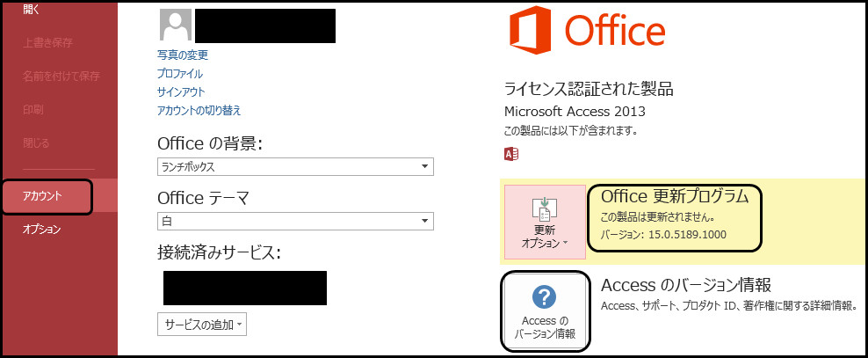The image size is (868, 358).
Task: Expand the Office の背景 dropdown arrow
Action: tap(424, 166)
